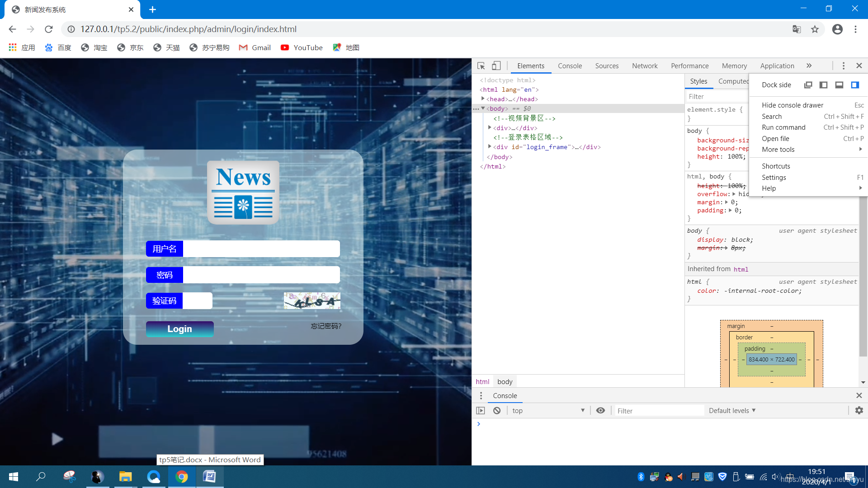This screenshot has width=868, height=488.
Task: Click the 忘记密码? link
Action: coord(326,326)
